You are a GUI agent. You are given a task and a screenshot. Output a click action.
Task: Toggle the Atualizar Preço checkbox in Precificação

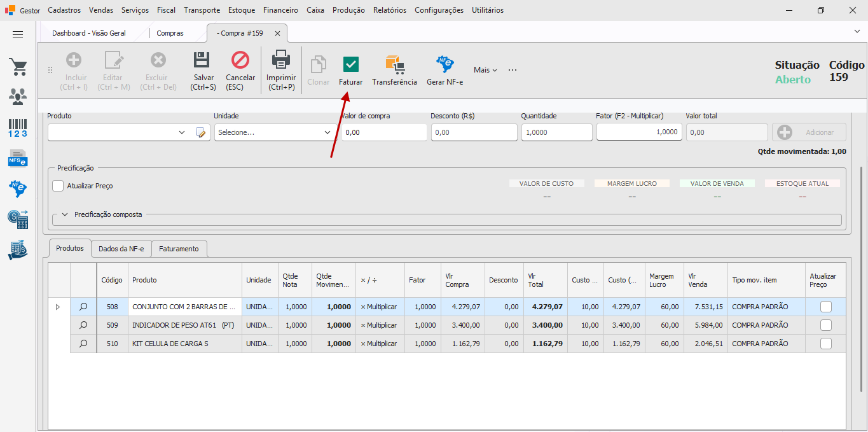click(x=58, y=186)
